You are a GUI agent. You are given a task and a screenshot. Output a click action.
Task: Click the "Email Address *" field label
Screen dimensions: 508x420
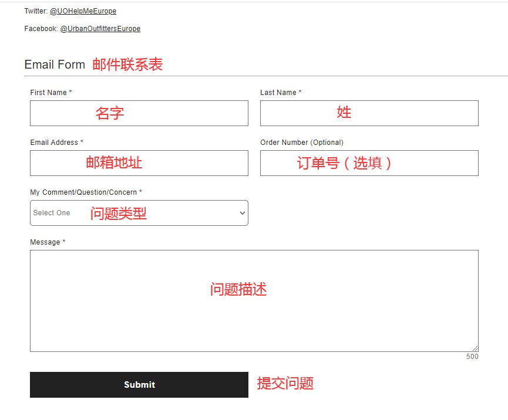[56, 143]
